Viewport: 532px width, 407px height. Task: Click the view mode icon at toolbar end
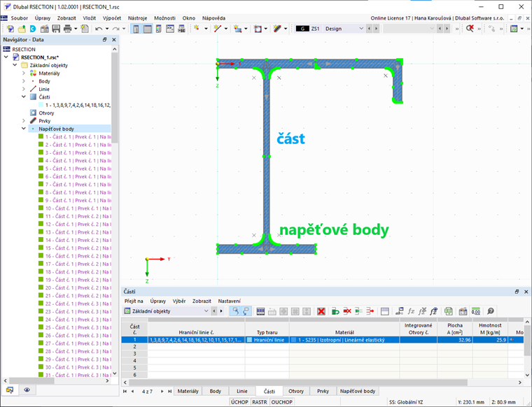pos(514,29)
